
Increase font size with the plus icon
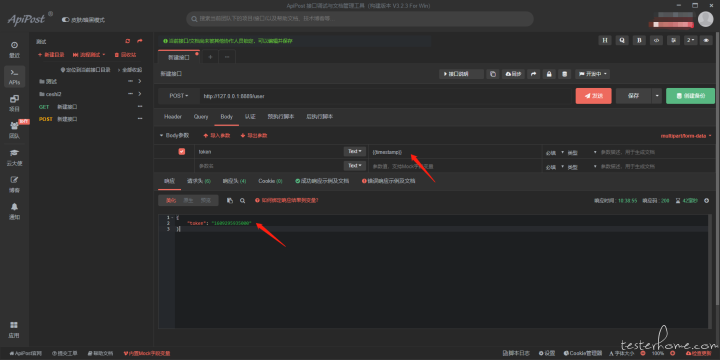673,354
